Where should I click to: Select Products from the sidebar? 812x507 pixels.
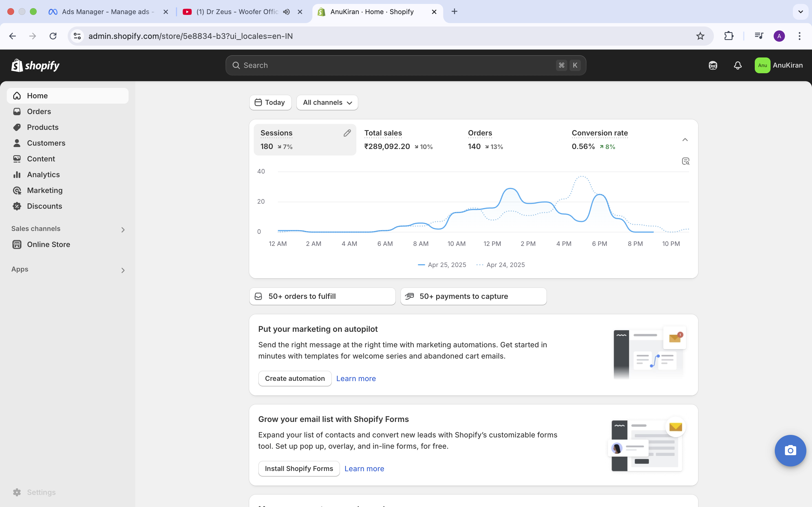pos(43,127)
